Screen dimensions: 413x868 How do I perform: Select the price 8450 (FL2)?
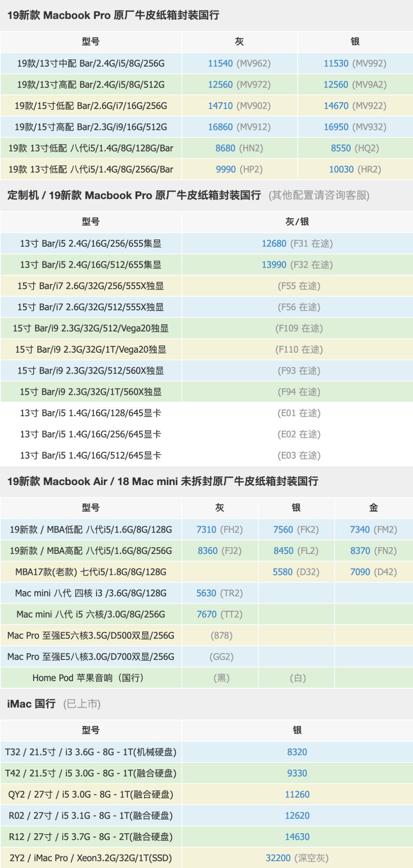point(296,551)
